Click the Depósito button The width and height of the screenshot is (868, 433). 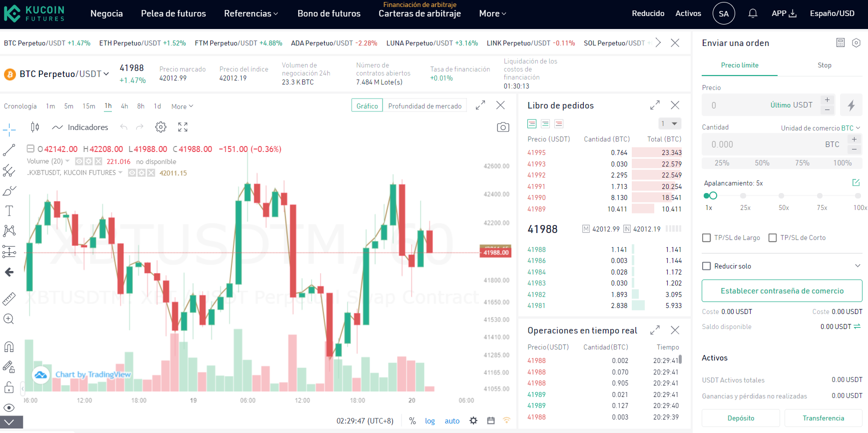pyautogui.click(x=741, y=418)
